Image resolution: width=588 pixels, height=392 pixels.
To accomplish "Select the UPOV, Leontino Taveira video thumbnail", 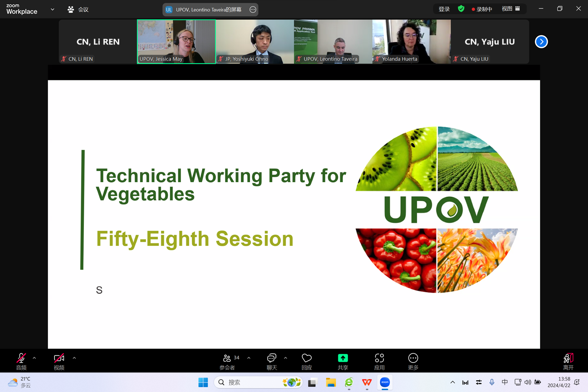I will tap(333, 42).
